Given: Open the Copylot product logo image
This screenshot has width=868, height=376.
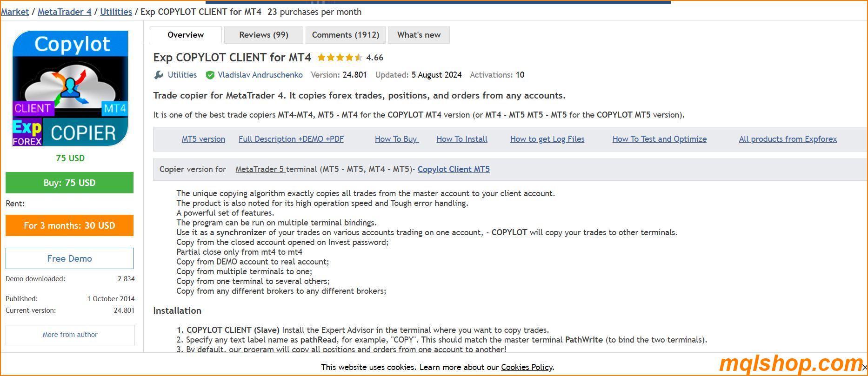Looking at the screenshot, I should [x=70, y=88].
